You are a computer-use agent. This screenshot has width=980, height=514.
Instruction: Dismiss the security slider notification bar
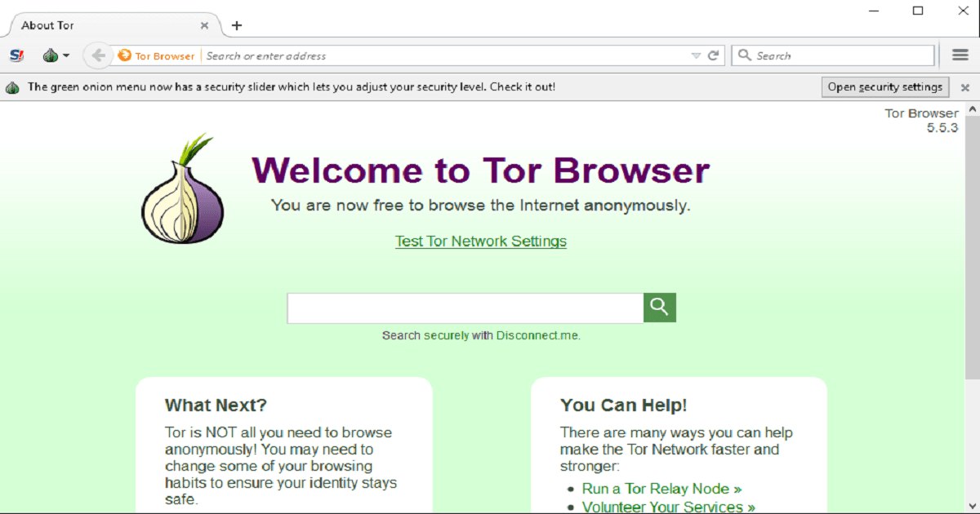point(964,87)
